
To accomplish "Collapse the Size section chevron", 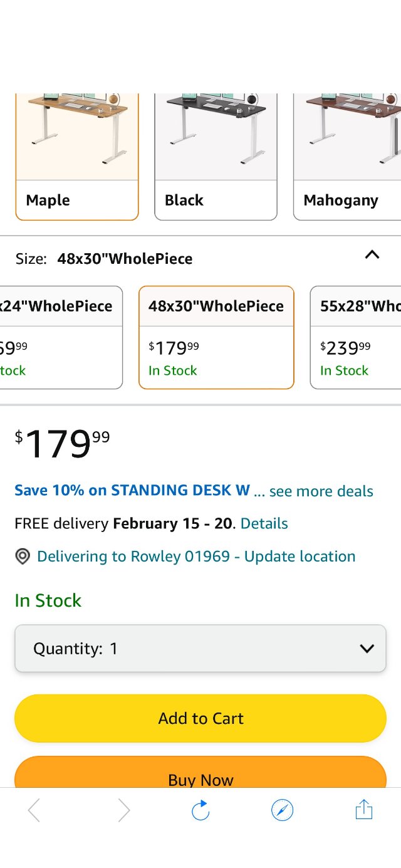I will tap(372, 255).
